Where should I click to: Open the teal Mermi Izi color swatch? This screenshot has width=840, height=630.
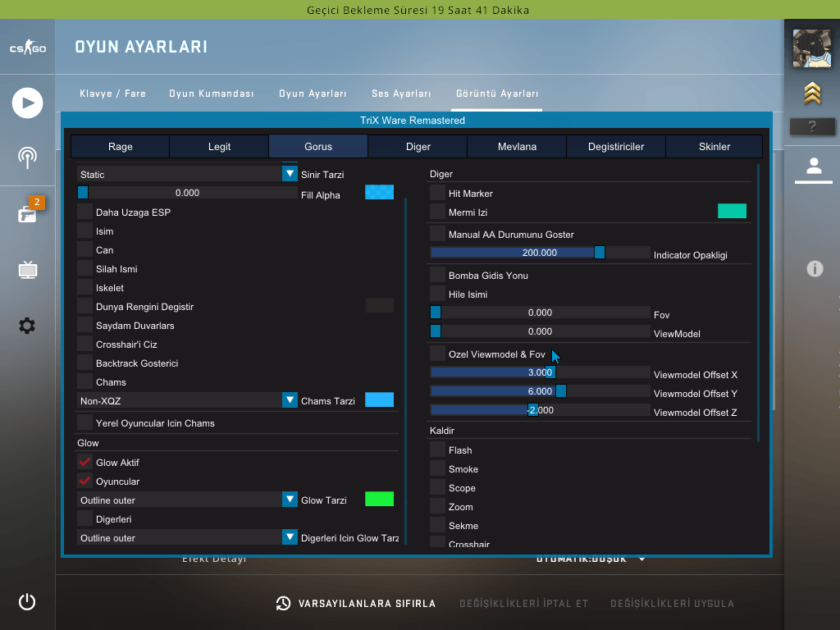[732, 211]
